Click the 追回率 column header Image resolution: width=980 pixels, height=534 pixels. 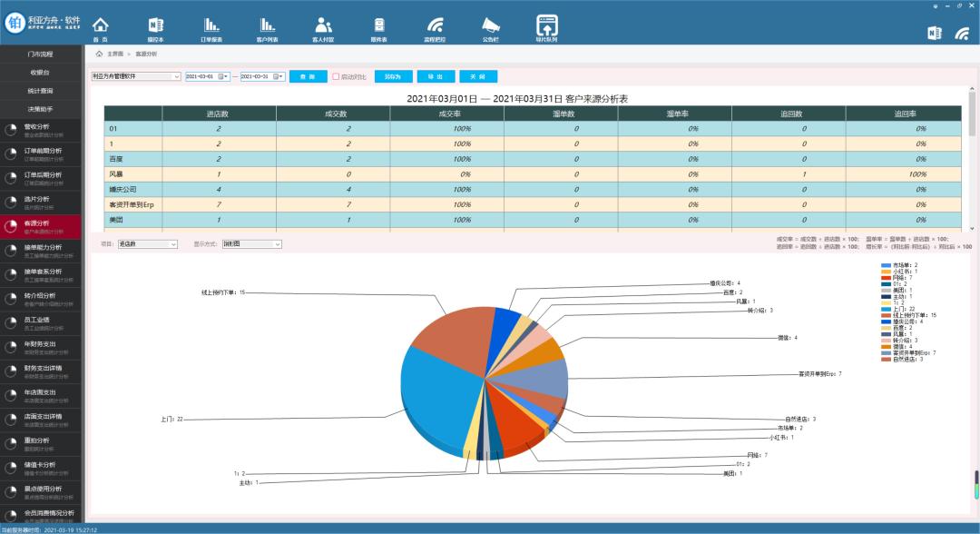(x=904, y=114)
